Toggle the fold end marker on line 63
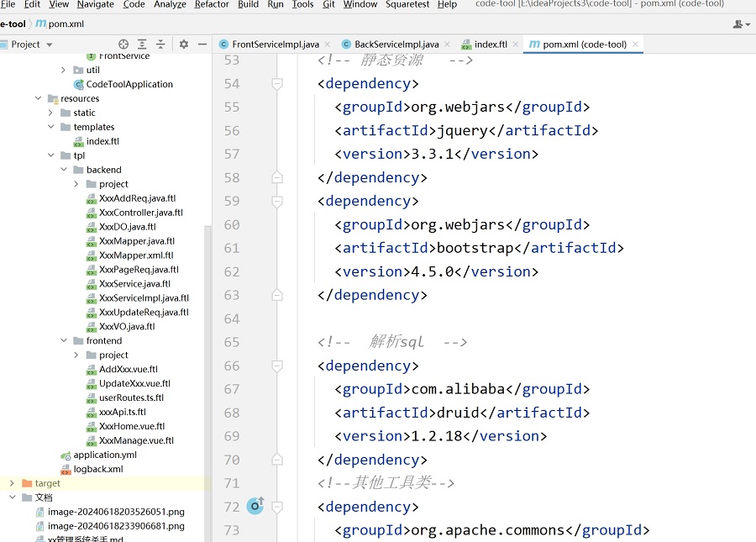This screenshot has width=756, height=542. (277, 295)
